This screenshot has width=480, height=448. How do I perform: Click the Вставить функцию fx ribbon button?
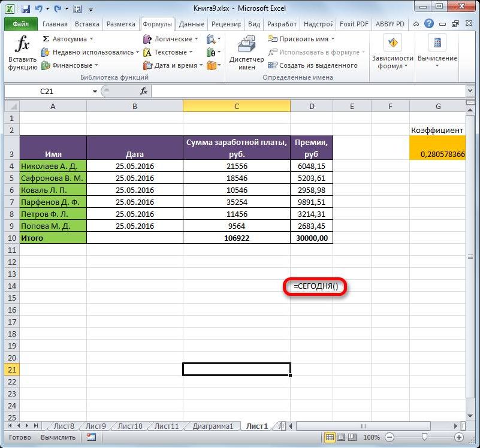pos(22,53)
